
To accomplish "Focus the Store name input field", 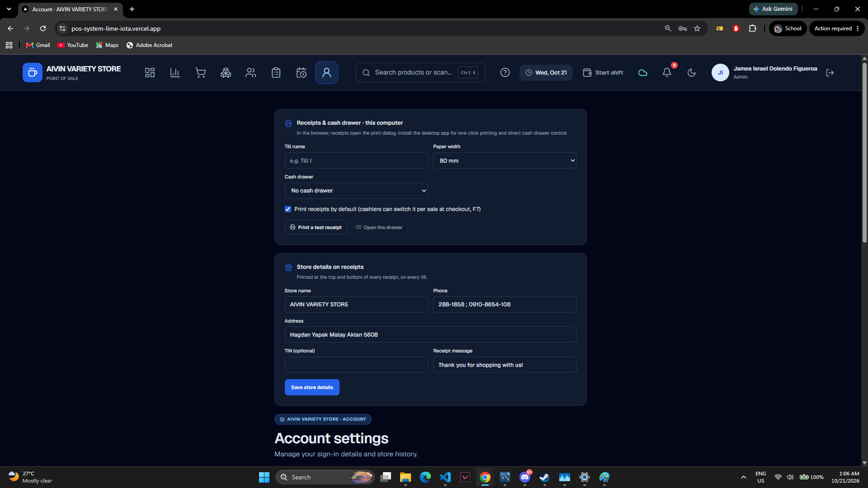I will coord(356,305).
